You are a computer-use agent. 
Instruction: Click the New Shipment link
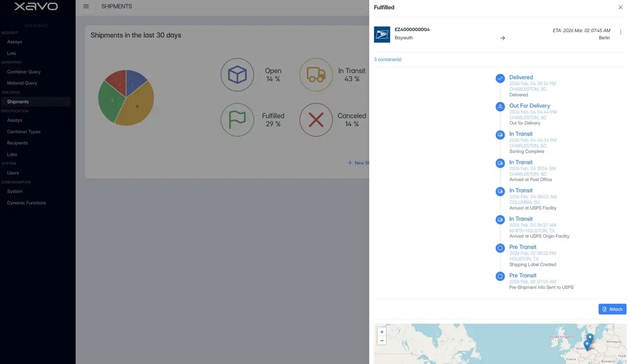point(358,163)
